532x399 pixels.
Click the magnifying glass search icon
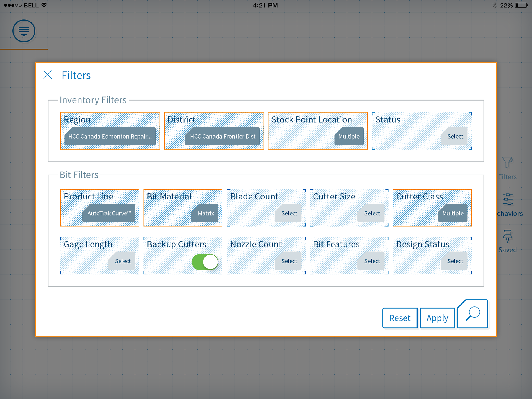(473, 314)
